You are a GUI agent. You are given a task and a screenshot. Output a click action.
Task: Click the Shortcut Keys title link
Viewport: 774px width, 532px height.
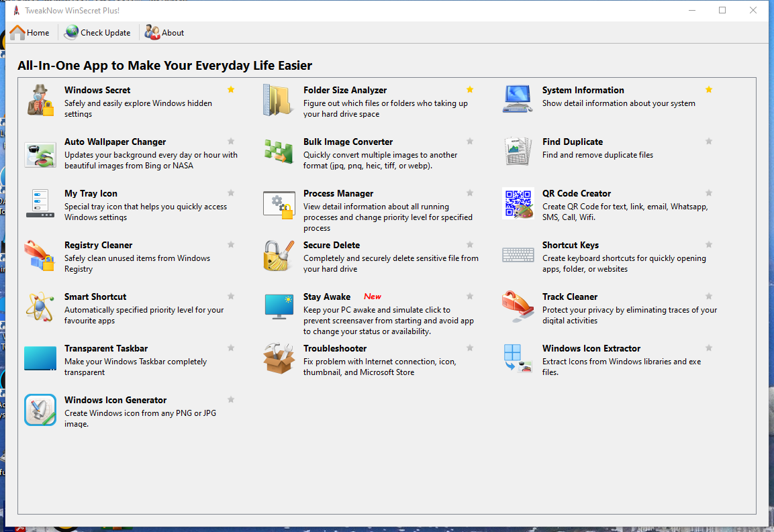coord(571,245)
